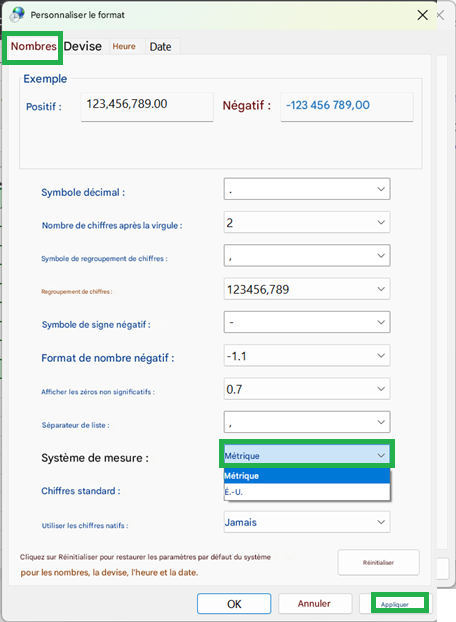Viewport: 456px width, 622px height.
Task: Click the Réinitialiser button
Action: pos(378,562)
